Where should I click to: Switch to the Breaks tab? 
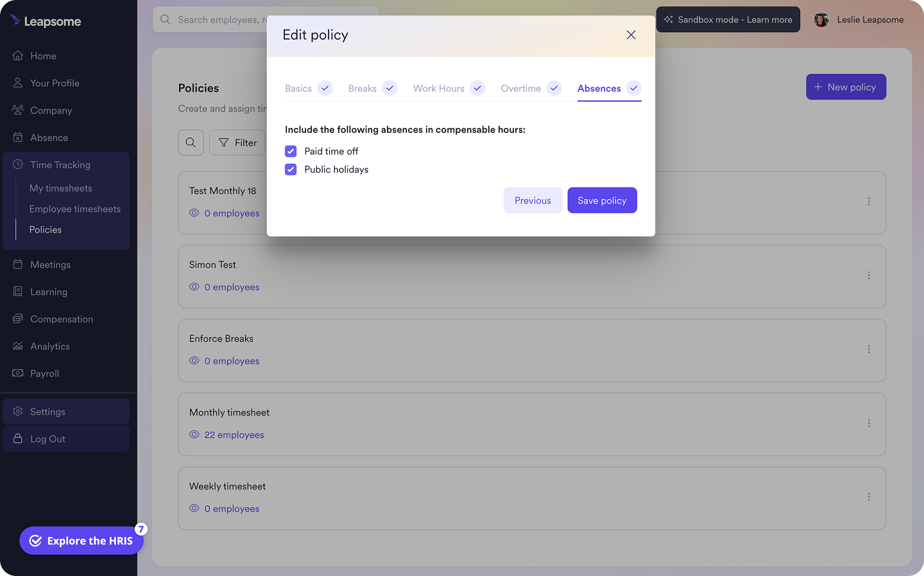click(362, 88)
